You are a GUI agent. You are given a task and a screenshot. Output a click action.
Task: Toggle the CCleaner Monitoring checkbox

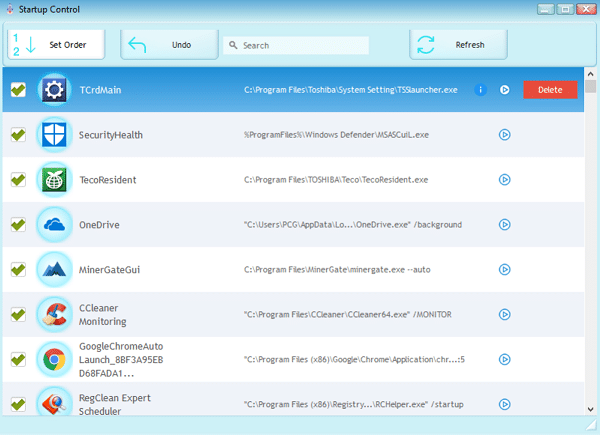pyautogui.click(x=18, y=314)
